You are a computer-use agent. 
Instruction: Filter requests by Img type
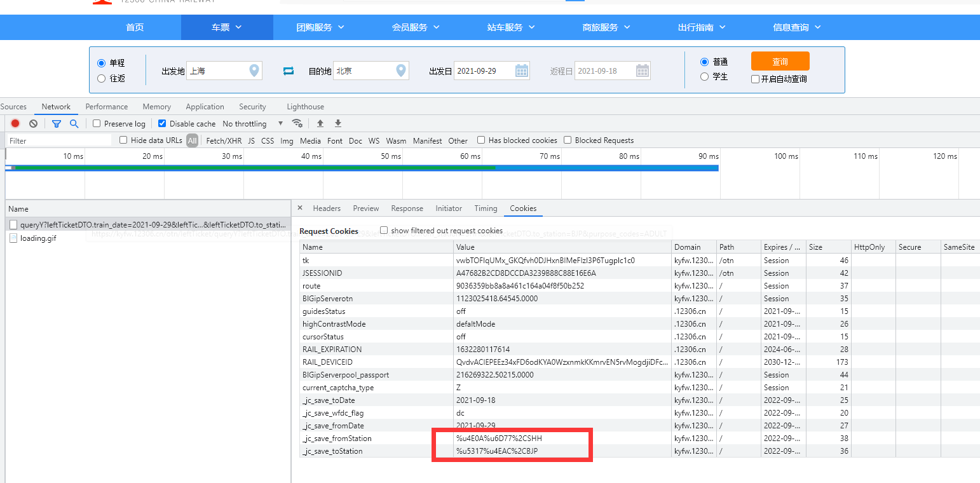click(287, 140)
